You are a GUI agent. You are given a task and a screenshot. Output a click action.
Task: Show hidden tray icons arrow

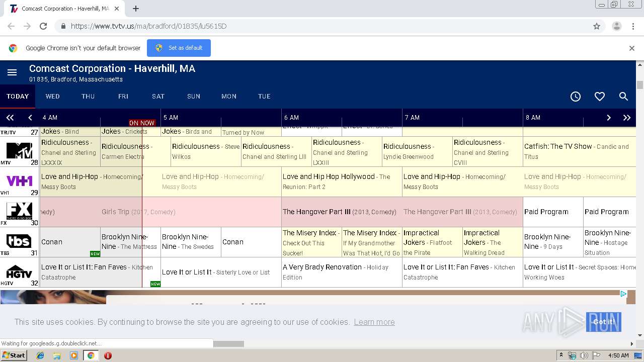coord(561,355)
